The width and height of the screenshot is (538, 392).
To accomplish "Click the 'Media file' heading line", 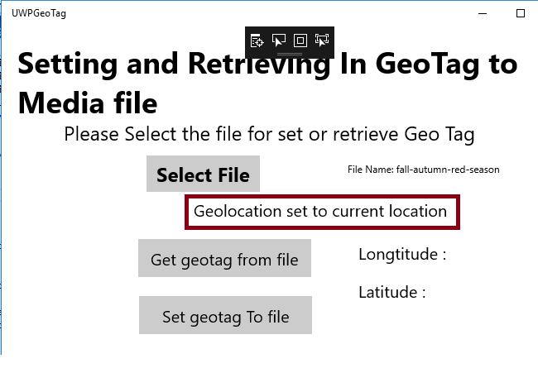I will [87, 103].
